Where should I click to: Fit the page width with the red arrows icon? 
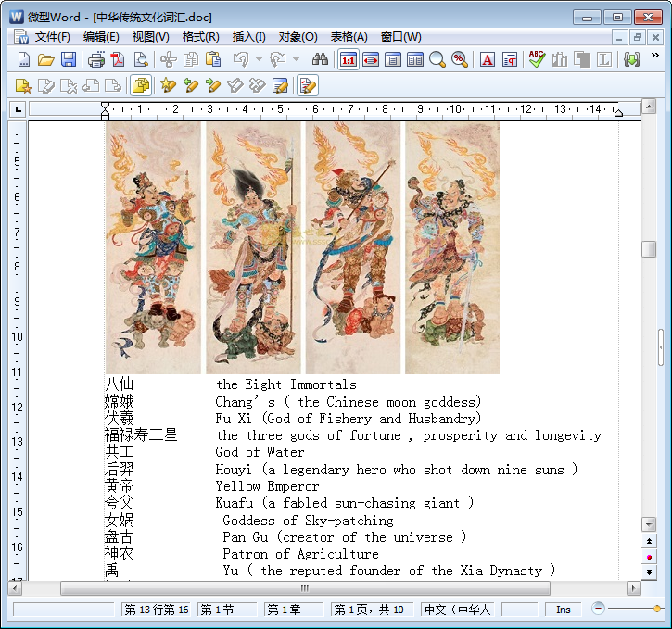371,59
